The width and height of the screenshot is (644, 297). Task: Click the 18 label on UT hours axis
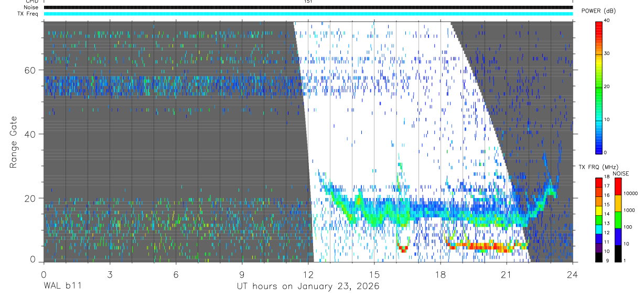(x=441, y=274)
